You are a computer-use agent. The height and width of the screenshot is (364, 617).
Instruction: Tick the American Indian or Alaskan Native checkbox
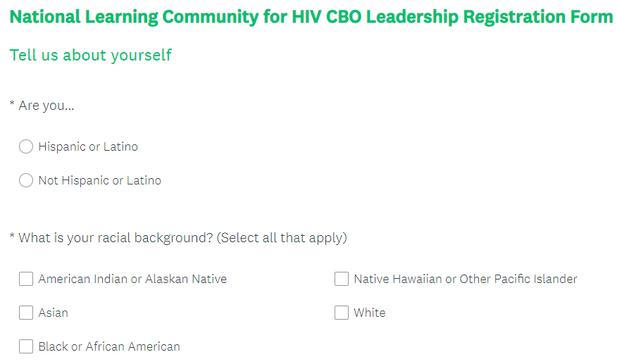[x=26, y=279]
